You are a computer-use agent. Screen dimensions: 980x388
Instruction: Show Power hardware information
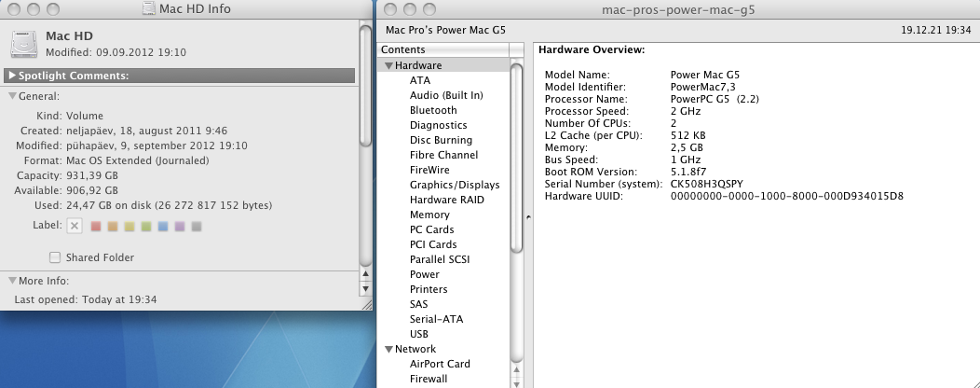click(x=425, y=274)
